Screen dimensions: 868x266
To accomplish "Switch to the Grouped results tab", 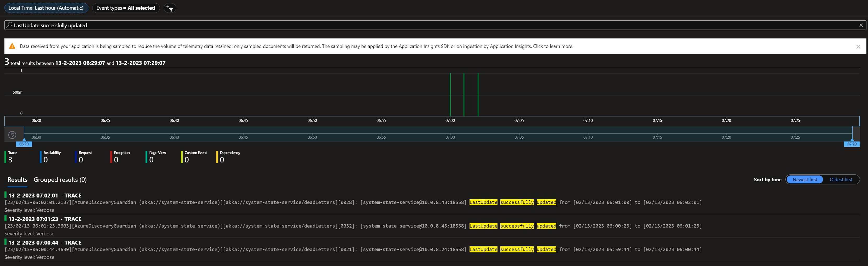I will [x=60, y=179].
